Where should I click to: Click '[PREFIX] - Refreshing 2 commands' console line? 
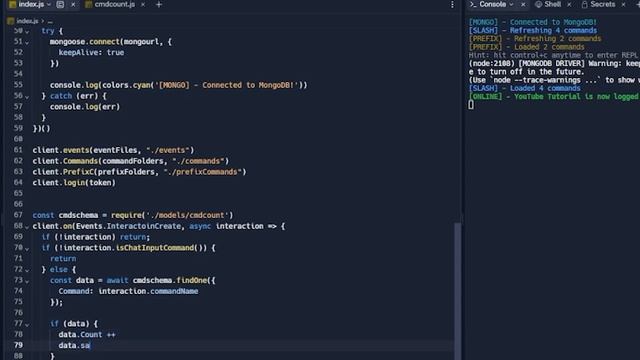tap(535, 39)
